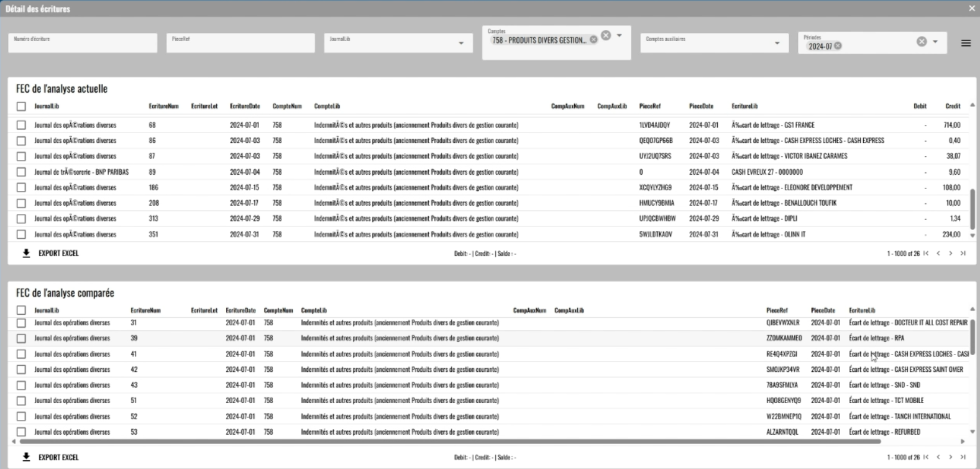Select all rows in FEC de l'analyse actuelle
This screenshot has height=469, width=980.
coord(21,106)
